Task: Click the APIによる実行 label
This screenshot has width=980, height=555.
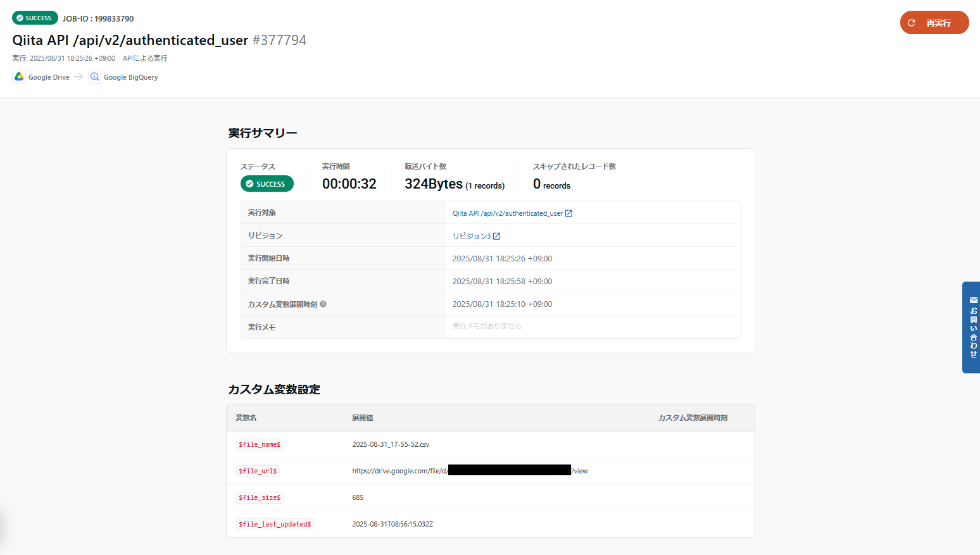Action: pos(145,58)
